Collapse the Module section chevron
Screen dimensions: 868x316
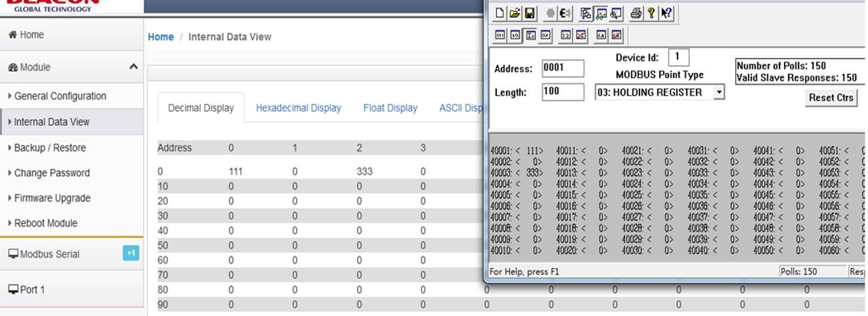point(133,67)
